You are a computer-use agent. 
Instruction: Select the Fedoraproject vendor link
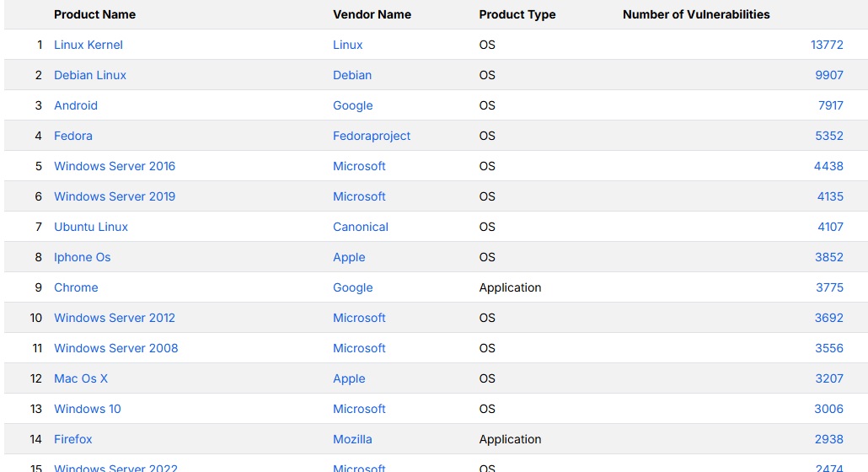[x=372, y=136]
